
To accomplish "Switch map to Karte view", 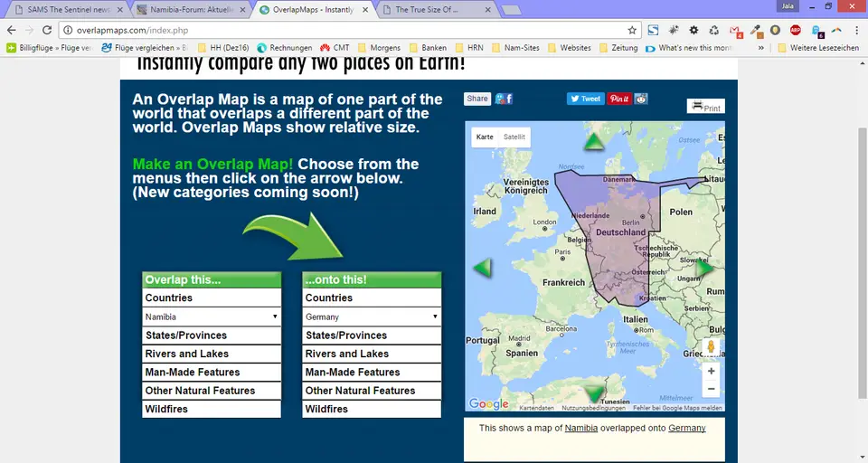I will pos(485,137).
